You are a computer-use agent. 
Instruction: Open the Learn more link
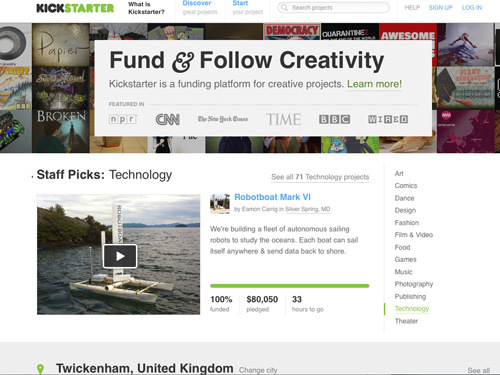pyautogui.click(x=374, y=84)
